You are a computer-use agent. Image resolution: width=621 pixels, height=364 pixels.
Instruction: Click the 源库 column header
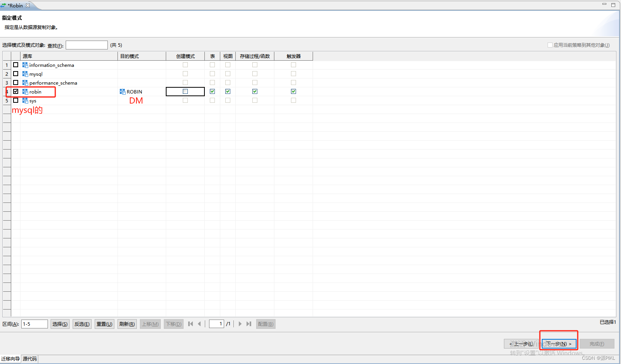pyautogui.click(x=69, y=56)
